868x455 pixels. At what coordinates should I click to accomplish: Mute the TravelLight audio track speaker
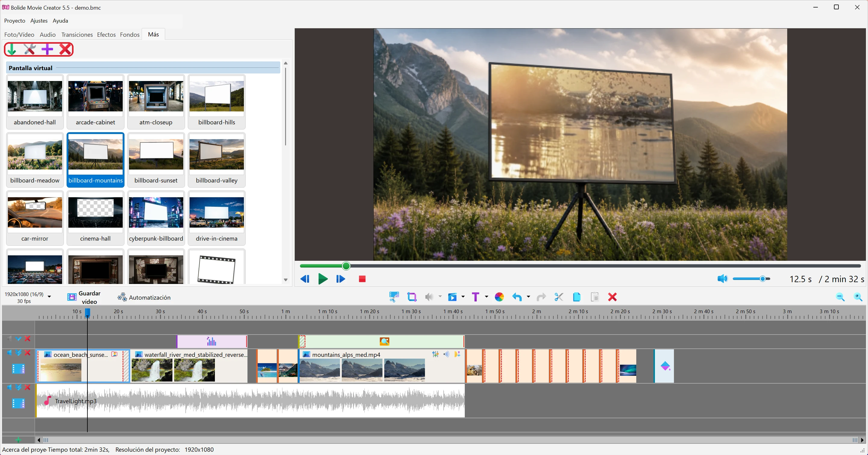tap(9, 387)
